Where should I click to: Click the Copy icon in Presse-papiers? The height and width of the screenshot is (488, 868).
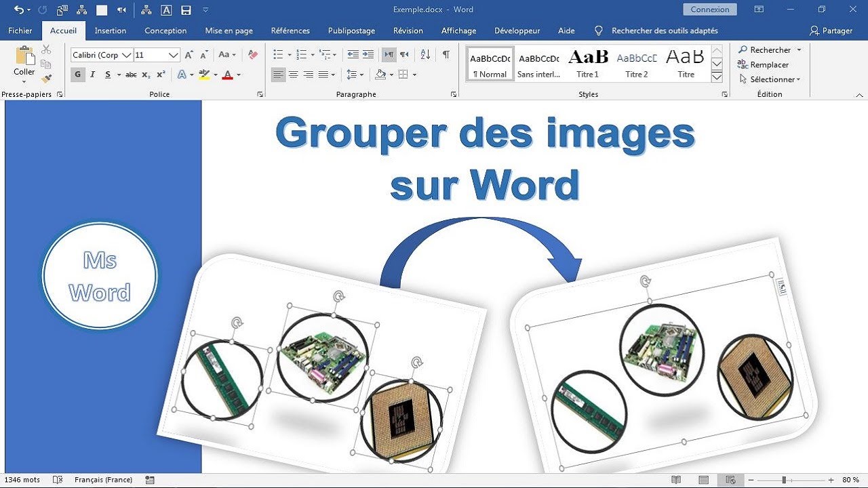(46, 64)
